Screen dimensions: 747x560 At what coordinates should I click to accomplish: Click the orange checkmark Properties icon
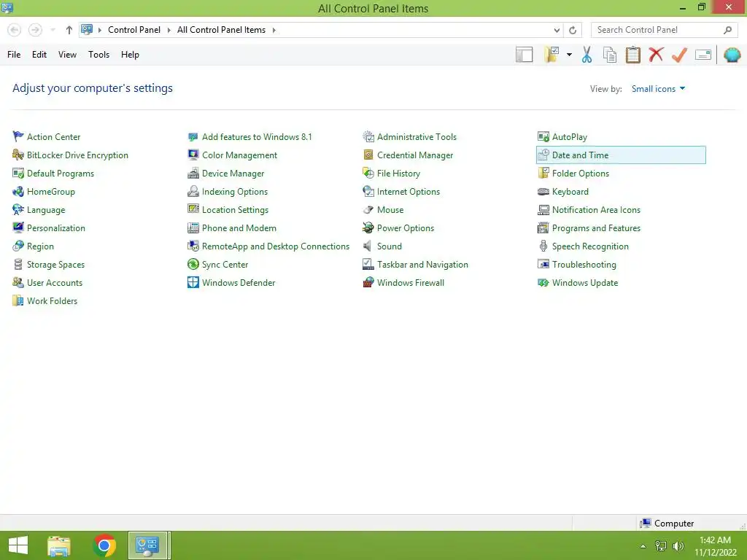679,55
